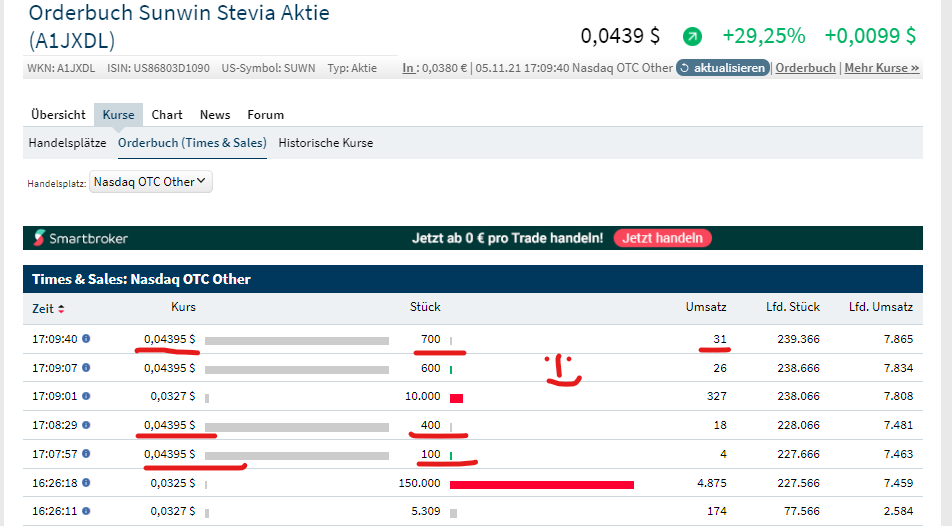This screenshot has width=952, height=526.
Task: Open the News tab
Action: [x=215, y=115]
